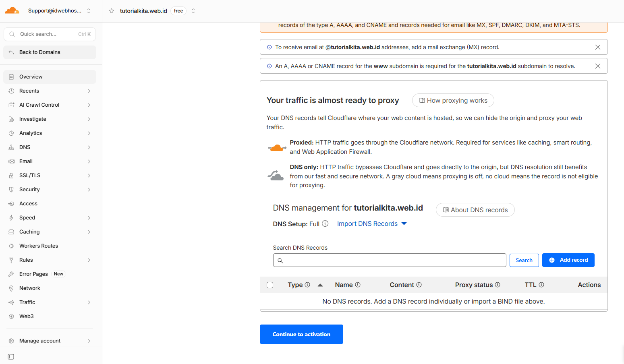Click the Traffic icon
Viewport: 624px width, 364px height.
click(11, 302)
